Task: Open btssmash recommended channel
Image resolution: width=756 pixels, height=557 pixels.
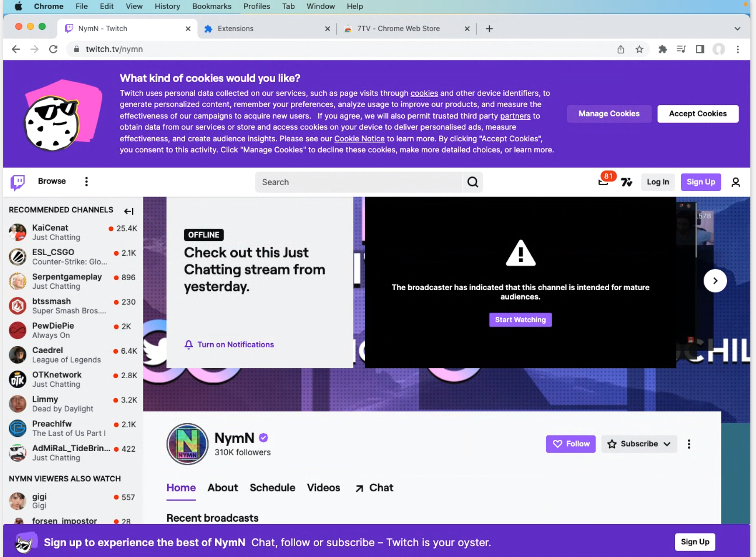Action: click(73, 306)
